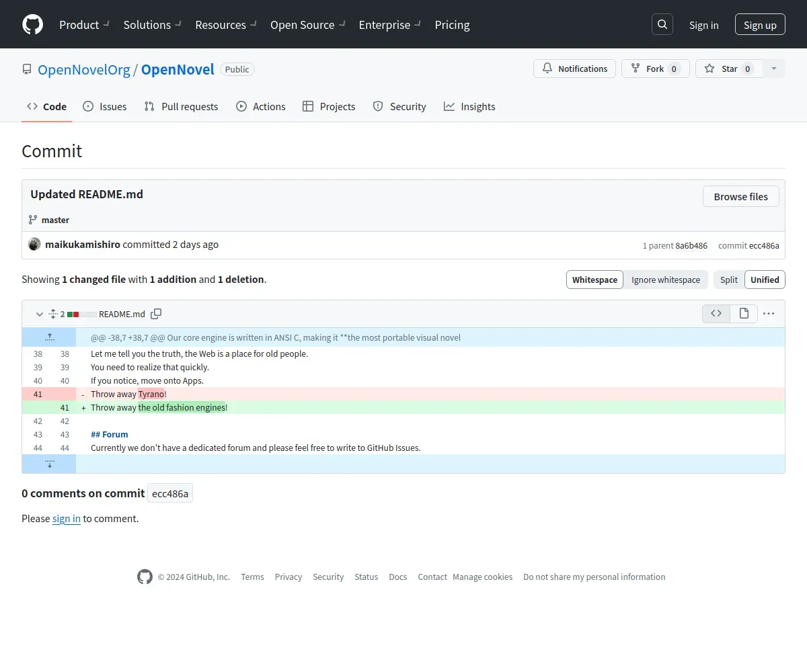Open the Issues tab
The height and width of the screenshot is (672, 807).
pyautogui.click(x=104, y=106)
